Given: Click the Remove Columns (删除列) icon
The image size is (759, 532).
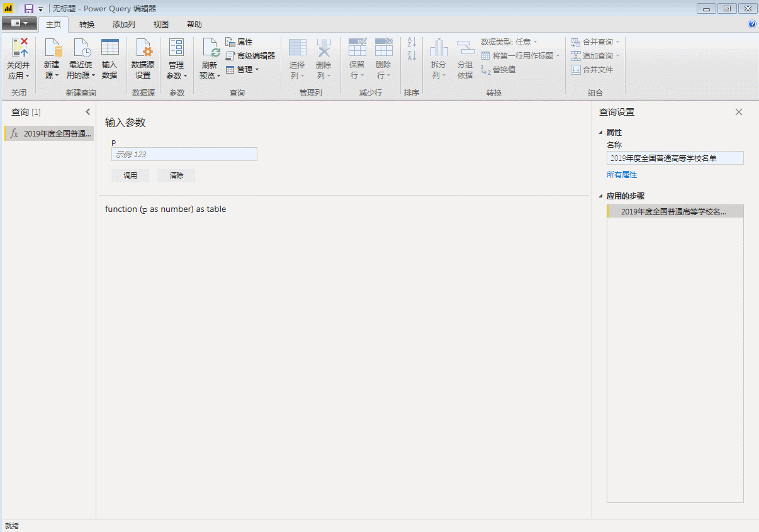Looking at the screenshot, I should 323,48.
